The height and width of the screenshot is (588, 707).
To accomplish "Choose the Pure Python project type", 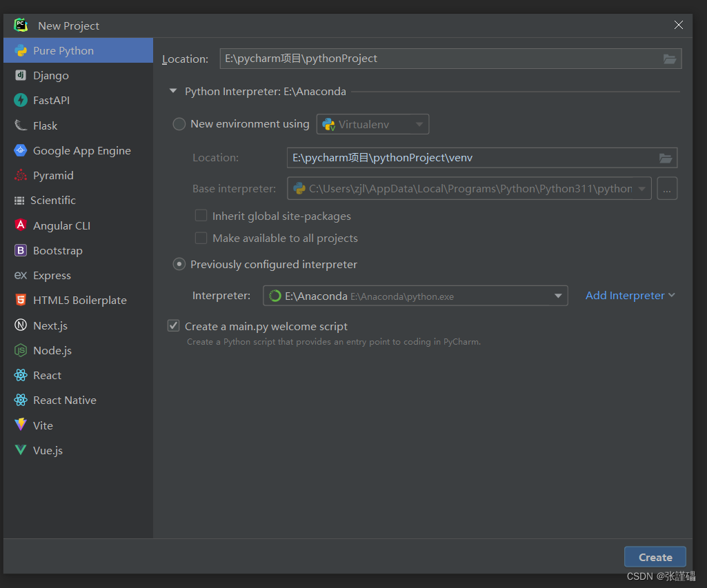I will (x=79, y=50).
